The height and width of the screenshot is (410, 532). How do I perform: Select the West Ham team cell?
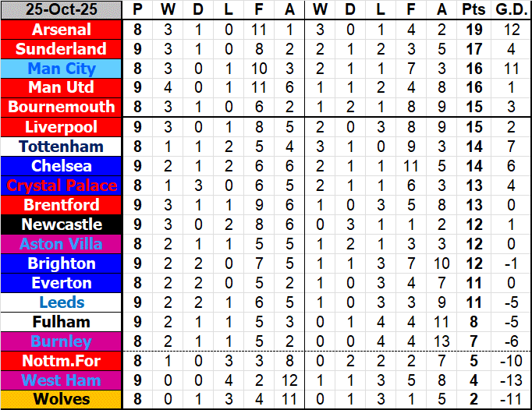click(x=62, y=380)
